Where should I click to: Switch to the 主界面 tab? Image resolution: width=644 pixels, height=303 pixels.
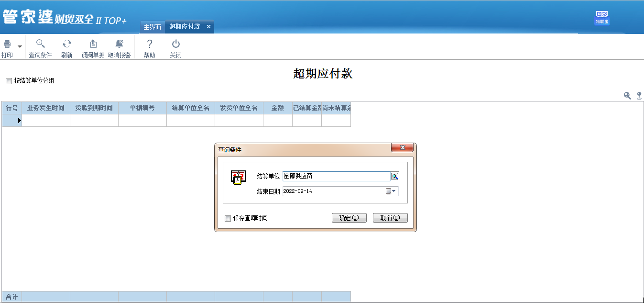click(x=153, y=27)
